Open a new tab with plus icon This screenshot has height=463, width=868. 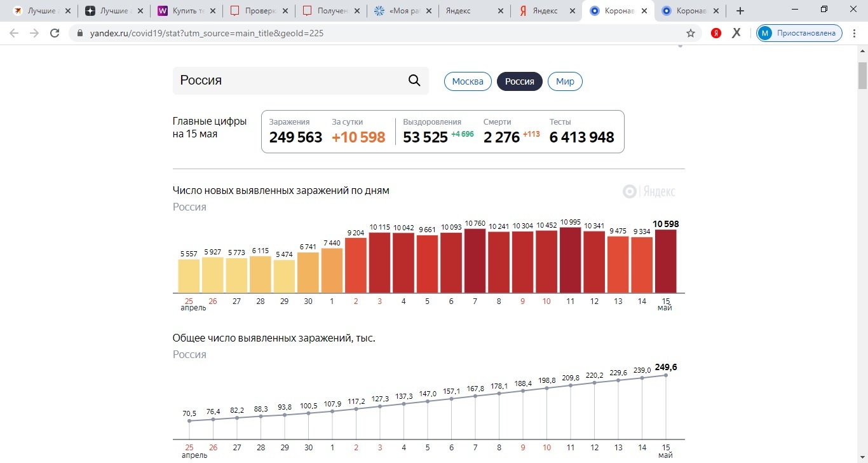tap(740, 11)
